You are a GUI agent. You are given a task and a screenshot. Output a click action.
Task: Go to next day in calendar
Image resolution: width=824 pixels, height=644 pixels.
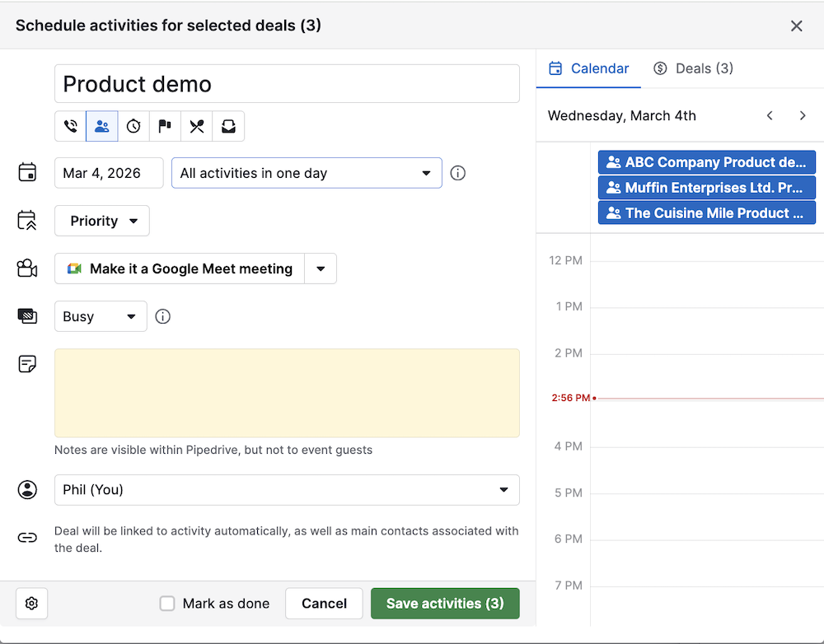point(803,116)
